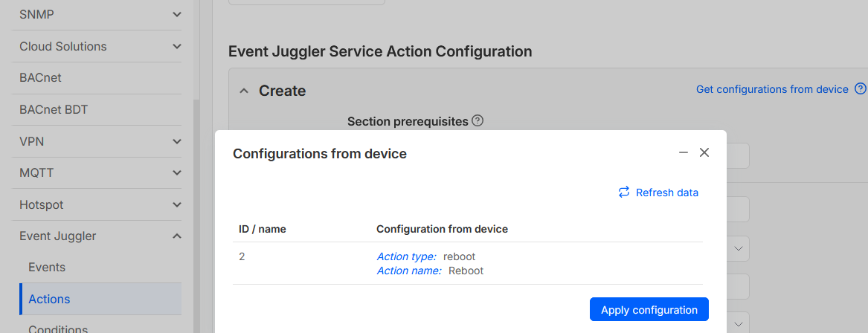This screenshot has width=868, height=333.
Task: Minimize the Configurations from device dialog
Action: pos(684,152)
